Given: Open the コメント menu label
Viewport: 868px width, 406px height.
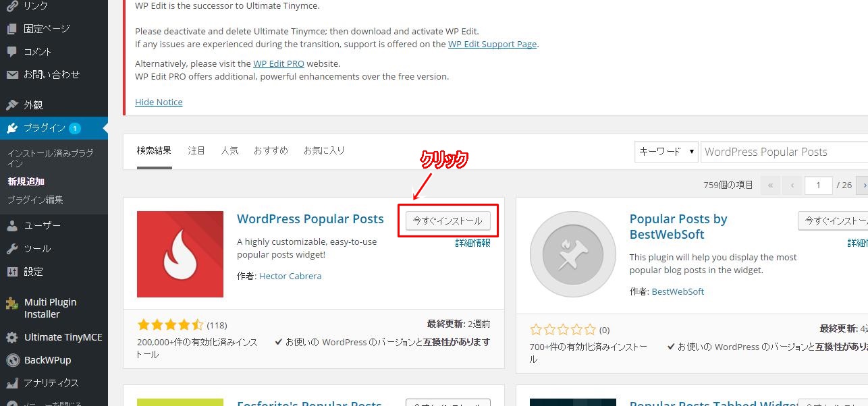Looking at the screenshot, I should [x=38, y=52].
